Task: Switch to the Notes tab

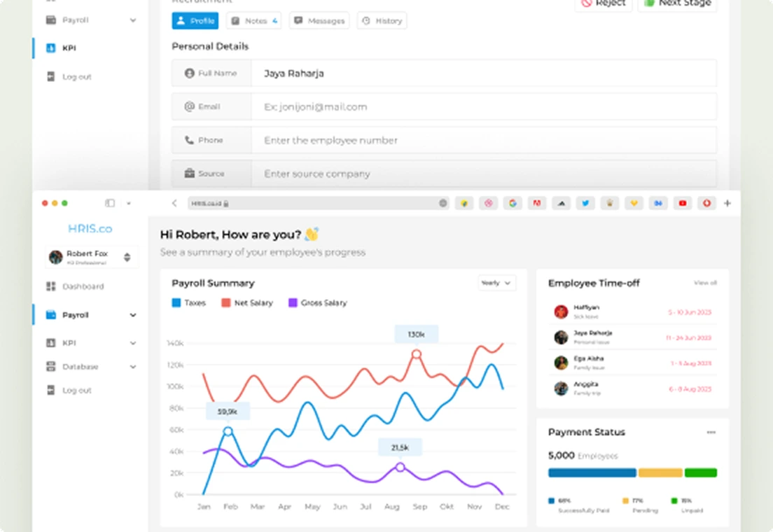Action: pyautogui.click(x=254, y=21)
